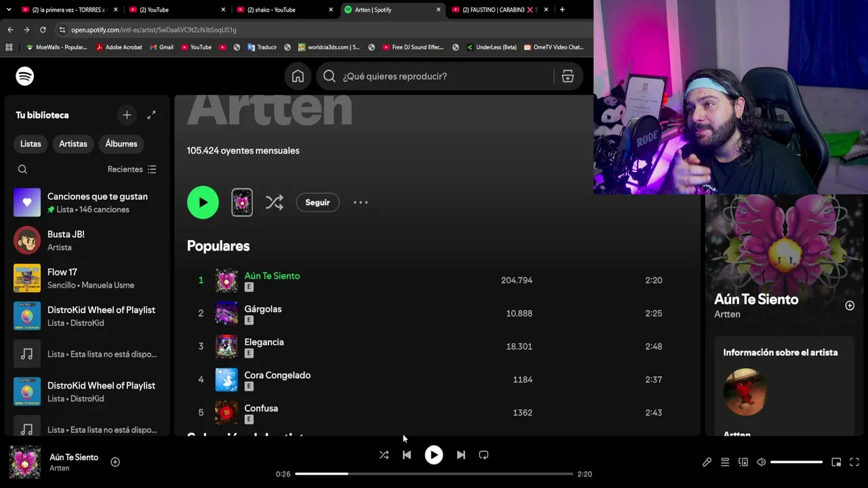Play the Artten artist with the green button
Image resolution: width=868 pixels, height=488 pixels.
(x=203, y=203)
